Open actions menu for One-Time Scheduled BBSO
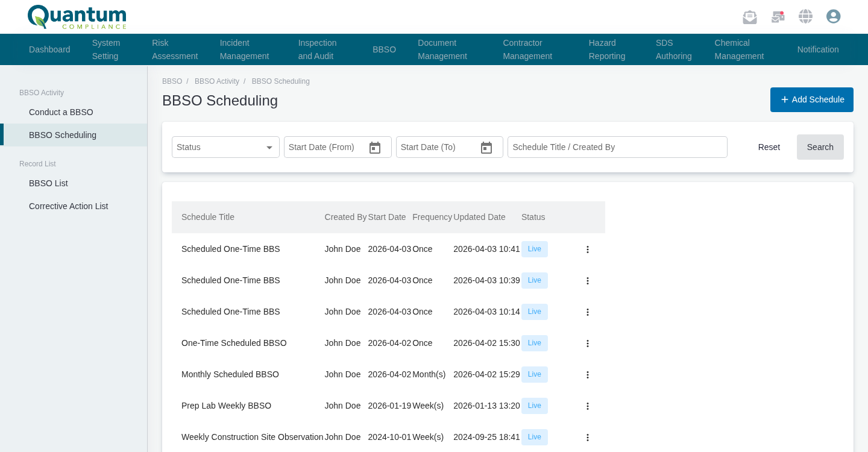868x452 pixels. tap(588, 344)
